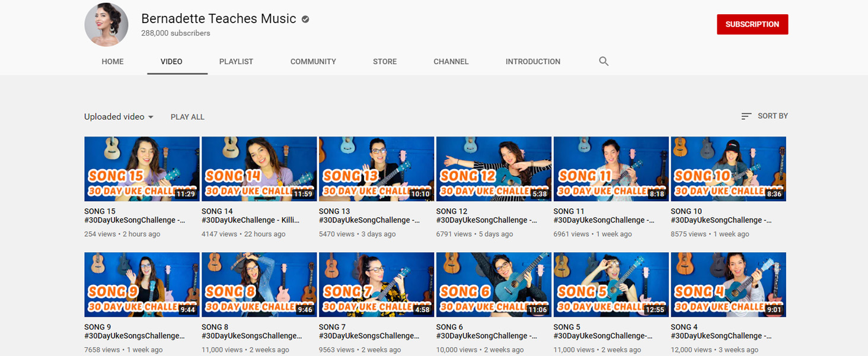The image size is (868, 356).
Task: Click the SONG 7 title link
Action: tap(369, 331)
